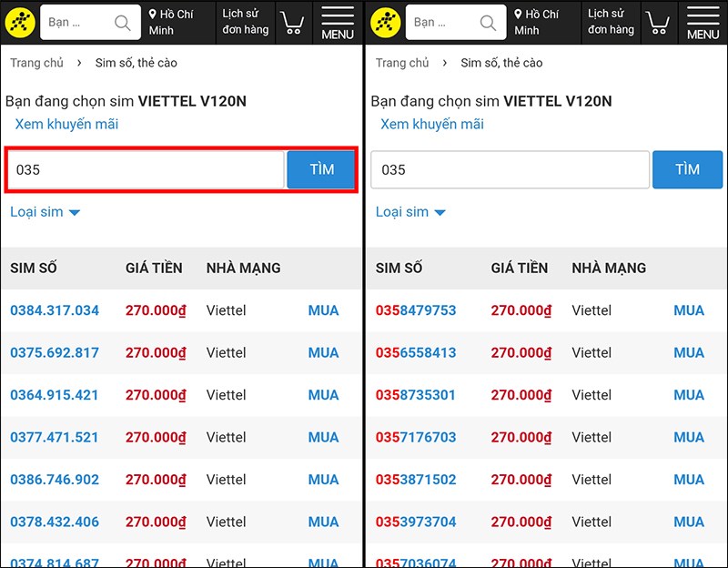Open the shopping cart in right panel
The width and height of the screenshot is (728, 568).
tap(658, 23)
